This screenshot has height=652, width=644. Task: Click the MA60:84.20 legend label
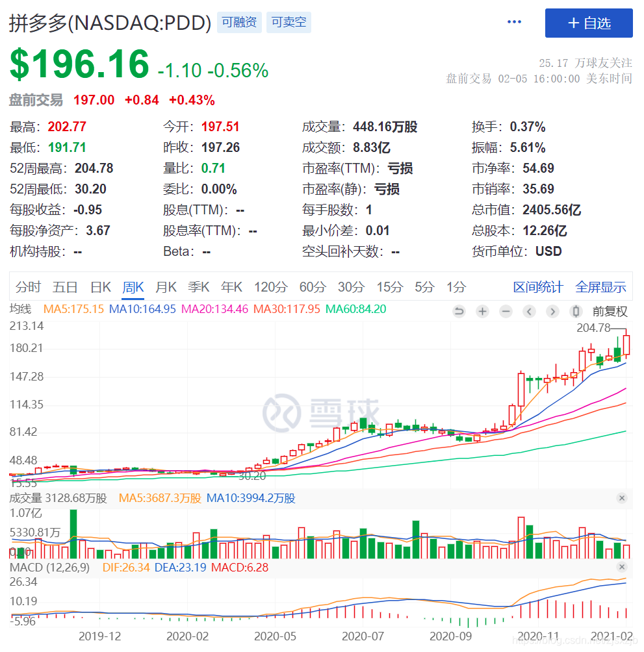(x=355, y=309)
